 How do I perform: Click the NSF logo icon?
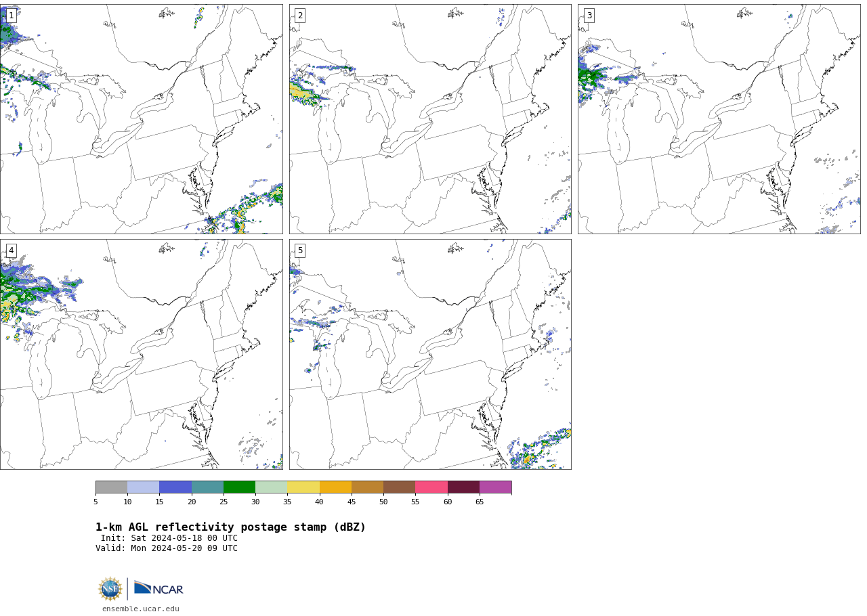pos(110,589)
